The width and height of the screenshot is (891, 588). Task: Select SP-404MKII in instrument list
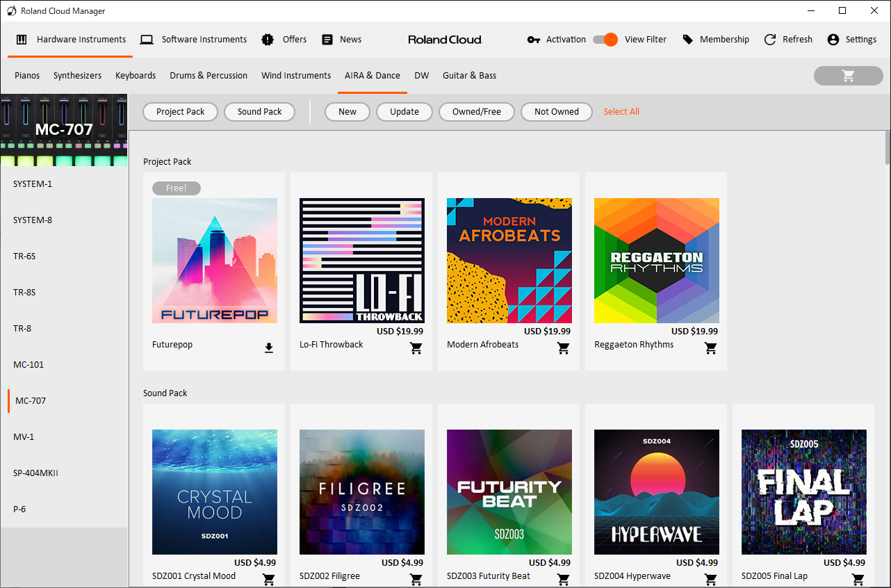[64, 473]
